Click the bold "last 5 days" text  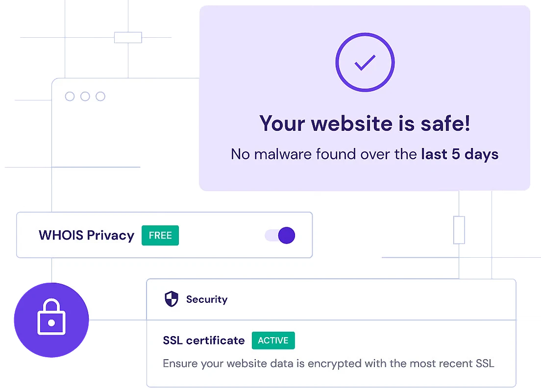[460, 155]
